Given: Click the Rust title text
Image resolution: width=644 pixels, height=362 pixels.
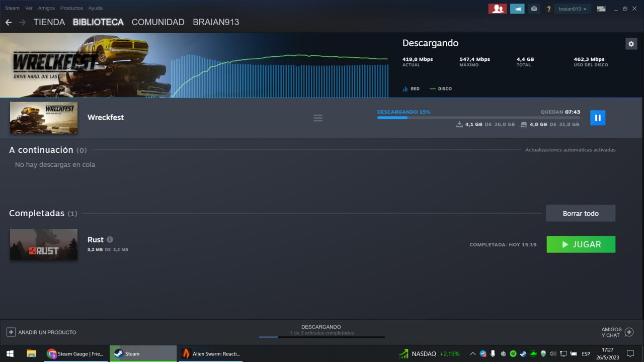Looking at the screenshot, I should click(96, 240).
